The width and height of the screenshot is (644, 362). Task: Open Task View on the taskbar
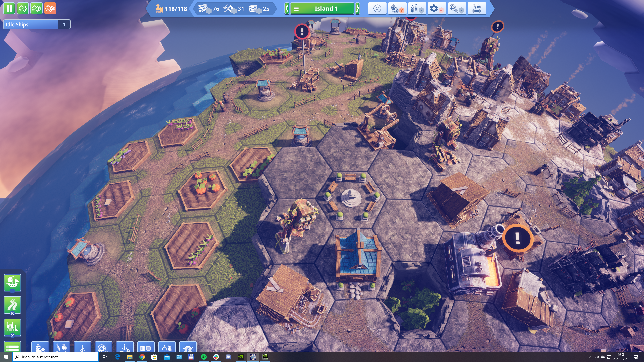105,357
